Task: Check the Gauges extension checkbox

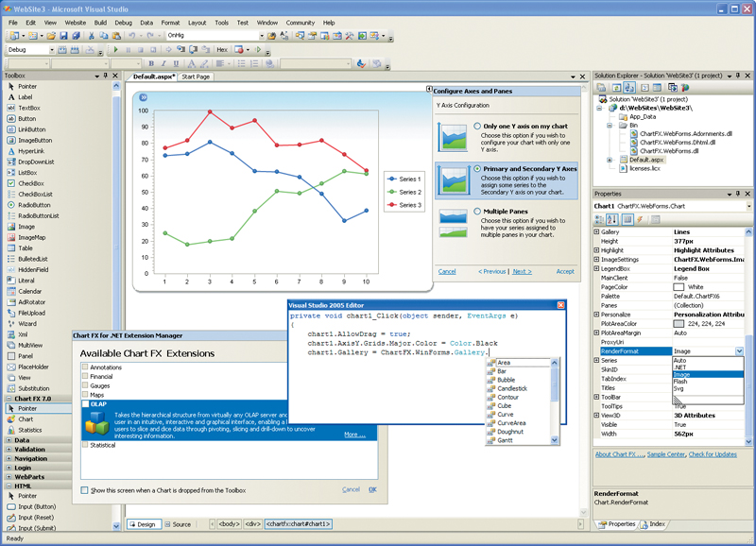Action: [x=85, y=385]
